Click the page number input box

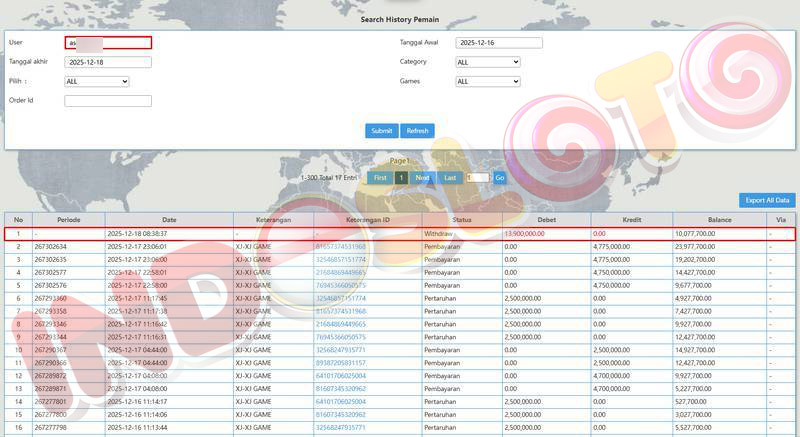coord(477,177)
